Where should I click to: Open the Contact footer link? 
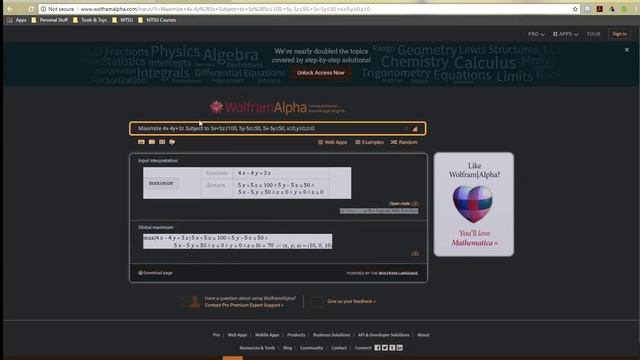339,348
